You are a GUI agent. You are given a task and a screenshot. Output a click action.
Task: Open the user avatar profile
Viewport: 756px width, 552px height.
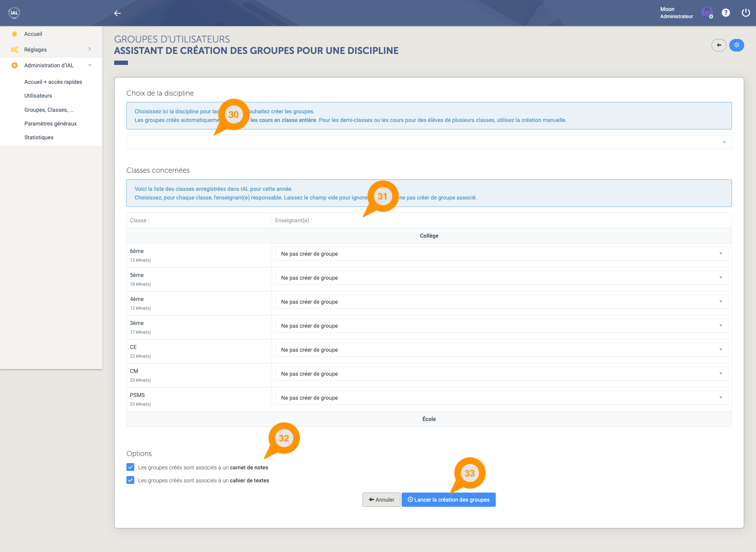pyautogui.click(x=707, y=13)
